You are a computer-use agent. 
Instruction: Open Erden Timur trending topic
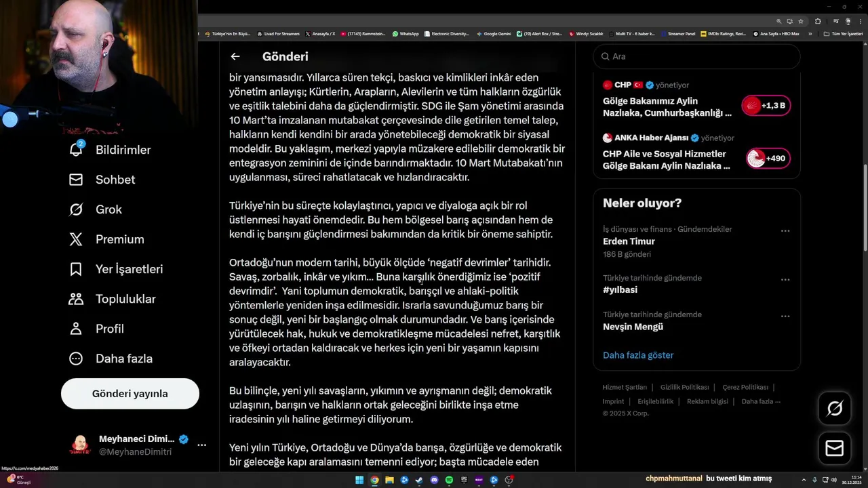pyautogui.click(x=629, y=241)
